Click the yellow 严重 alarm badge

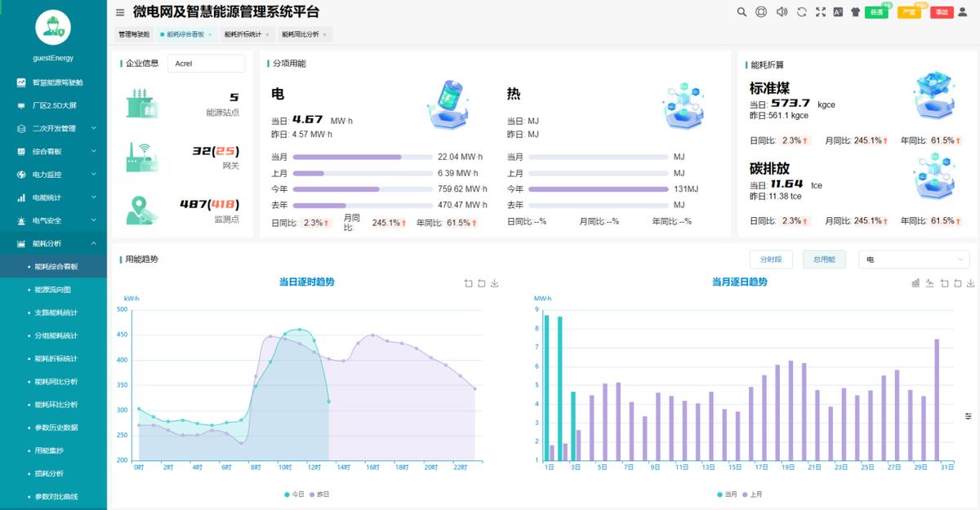[x=909, y=12]
